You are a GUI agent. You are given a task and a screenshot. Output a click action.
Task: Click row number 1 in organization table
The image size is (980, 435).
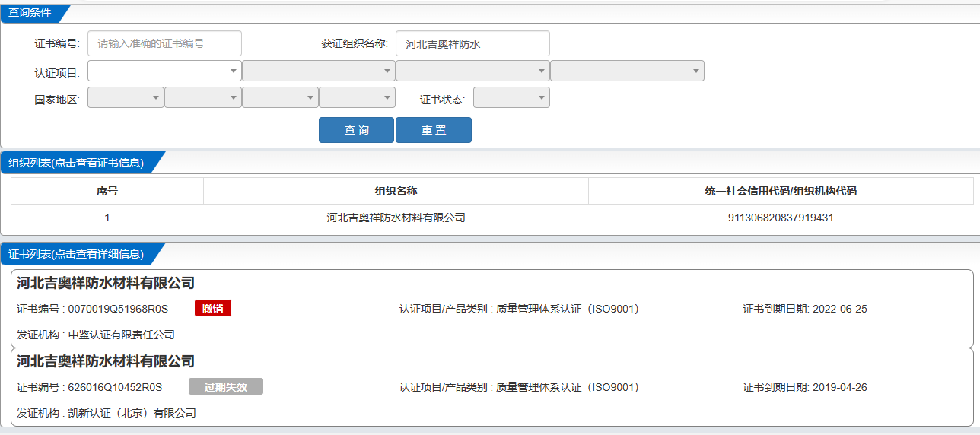pyautogui.click(x=107, y=217)
